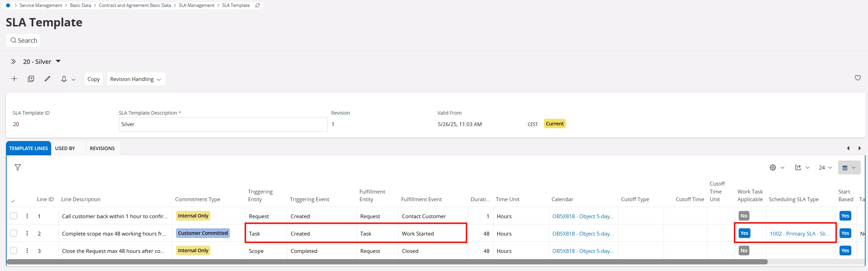The height and width of the screenshot is (271, 868).
Task: Click the plus icon to add new template
Action: 14,79
